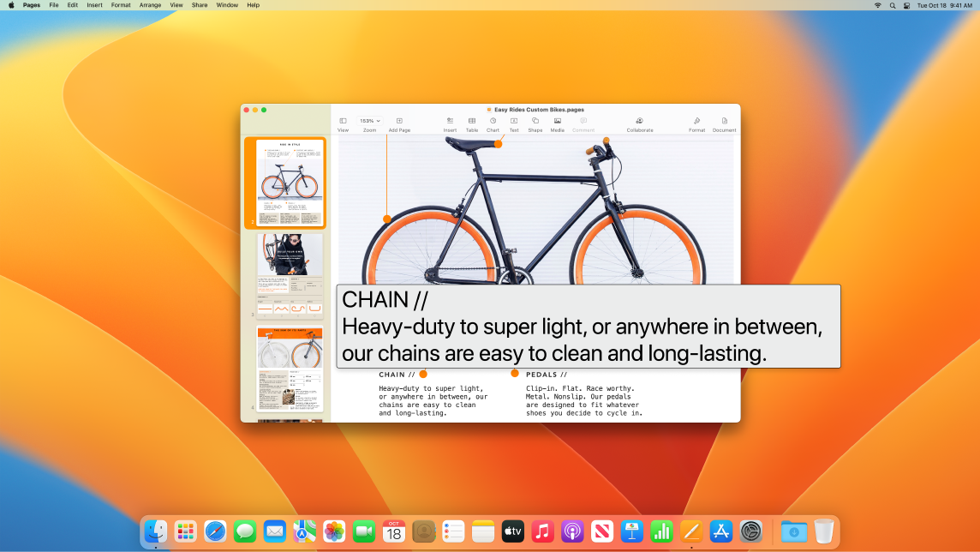Toggle the page thumbnails View panel
This screenshot has height=552, width=980.
click(x=343, y=121)
